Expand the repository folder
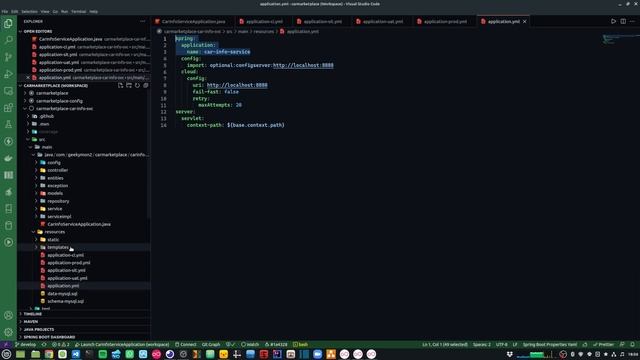This screenshot has width=640, height=360. tap(58, 201)
